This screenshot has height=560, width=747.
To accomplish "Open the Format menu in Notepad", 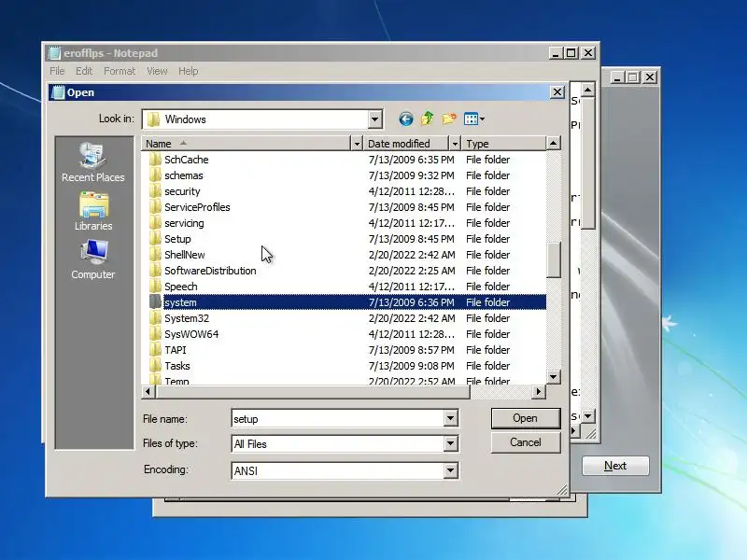I will coord(120,71).
